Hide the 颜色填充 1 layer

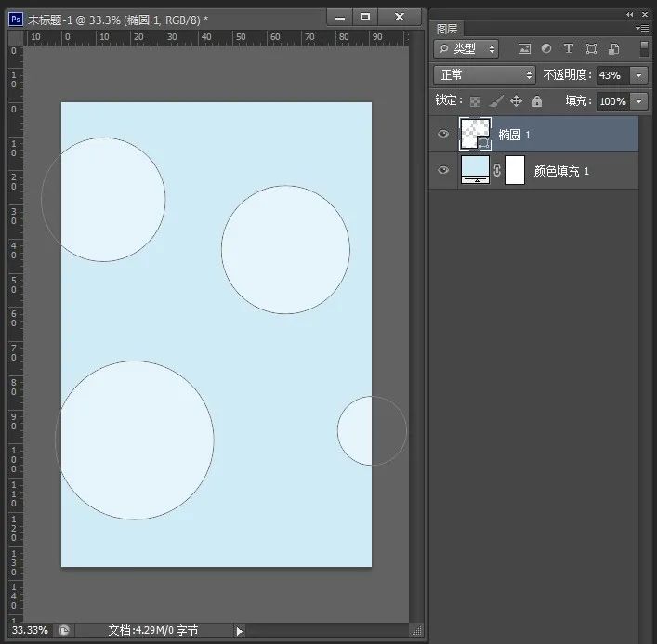pos(443,170)
